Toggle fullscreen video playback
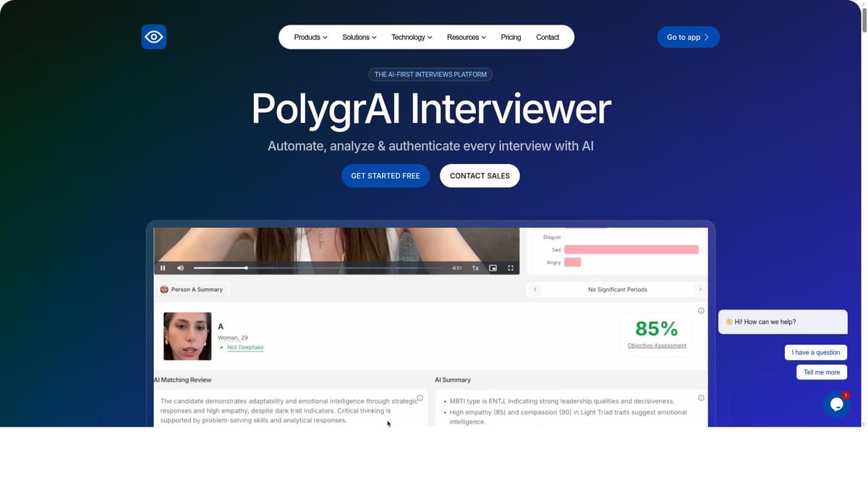Viewport: 868px width, 488px height. (x=511, y=267)
